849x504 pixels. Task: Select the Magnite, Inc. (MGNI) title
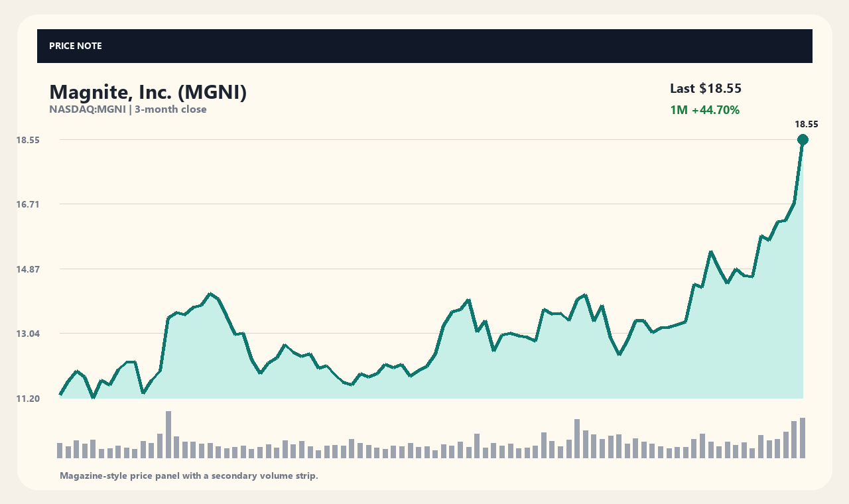click(x=148, y=92)
